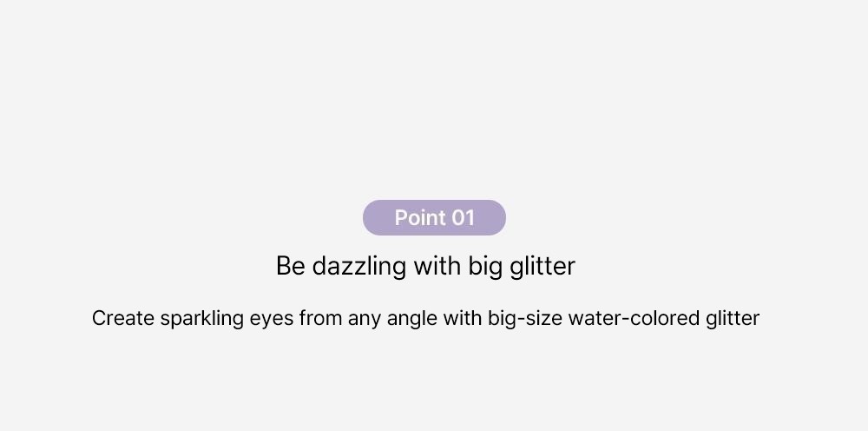
Task: Click the word any in the description
Action: pos(365,320)
